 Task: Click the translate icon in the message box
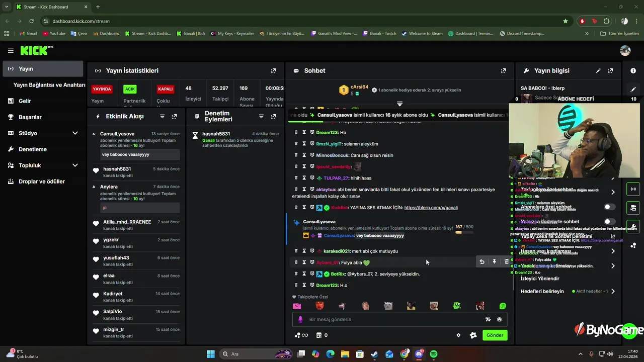(x=488, y=319)
